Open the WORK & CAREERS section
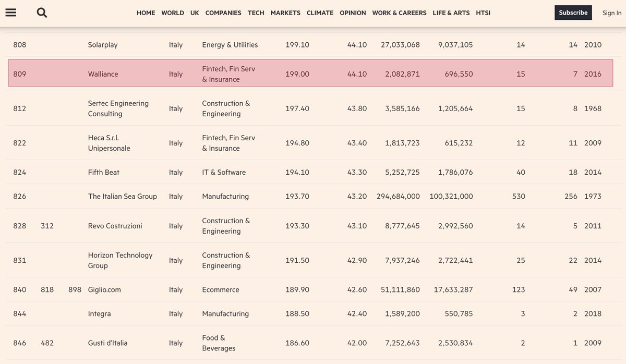The image size is (626, 364). 399,13
